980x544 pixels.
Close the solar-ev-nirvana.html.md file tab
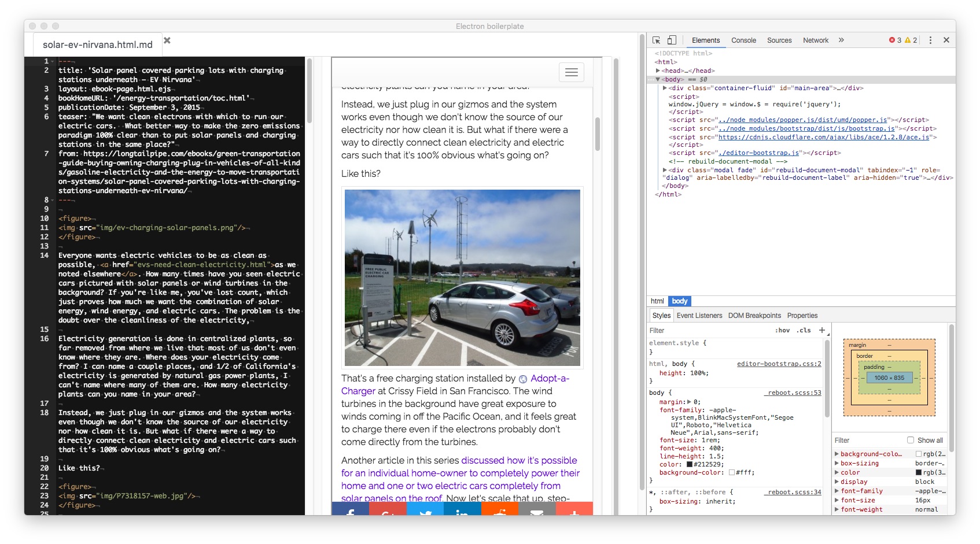click(167, 40)
